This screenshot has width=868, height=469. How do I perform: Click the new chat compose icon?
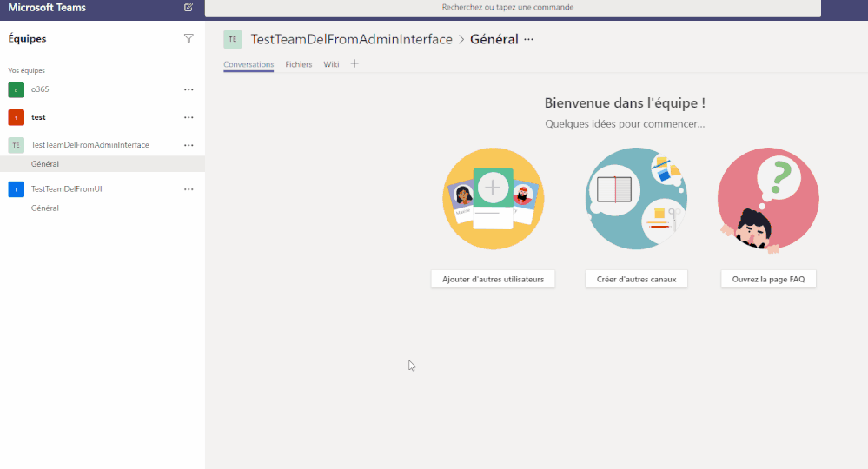(x=189, y=7)
